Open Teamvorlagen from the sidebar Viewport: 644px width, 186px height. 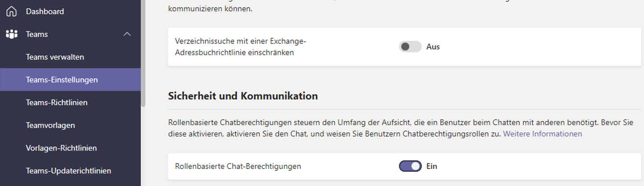click(50, 125)
